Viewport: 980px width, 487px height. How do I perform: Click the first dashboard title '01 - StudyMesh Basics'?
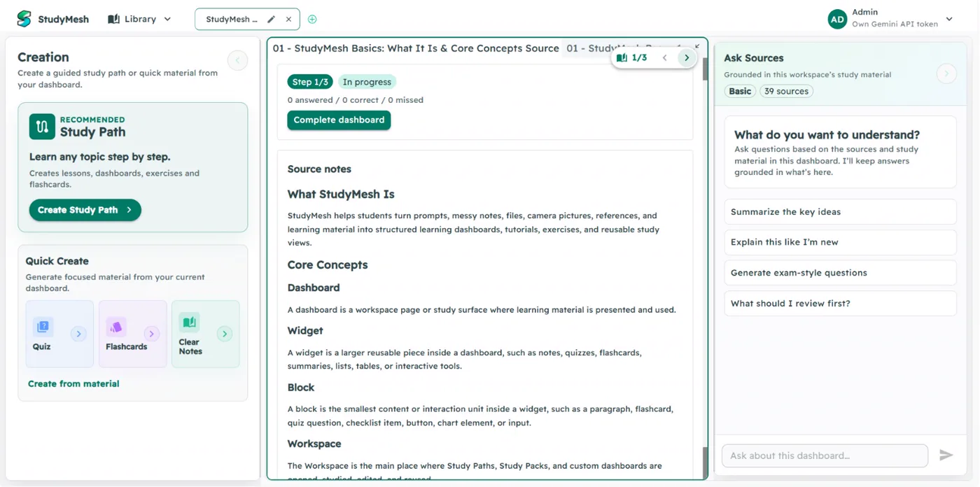(416, 48)
